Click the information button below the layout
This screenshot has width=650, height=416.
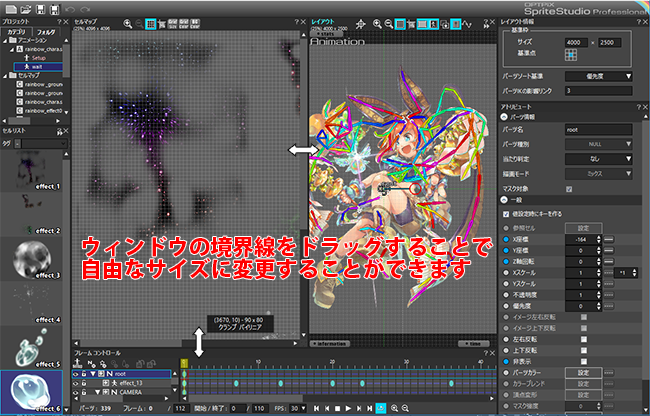coord(330,343)
